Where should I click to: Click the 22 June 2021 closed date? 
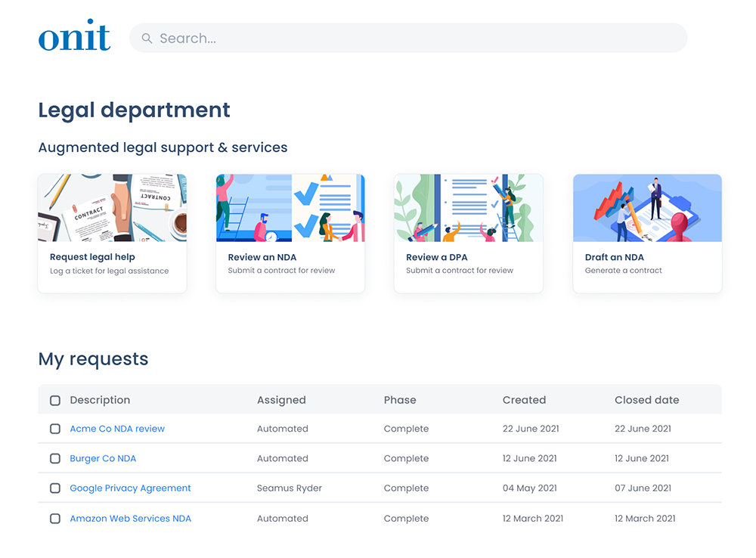pyautogui.click(x=643, y=429)
